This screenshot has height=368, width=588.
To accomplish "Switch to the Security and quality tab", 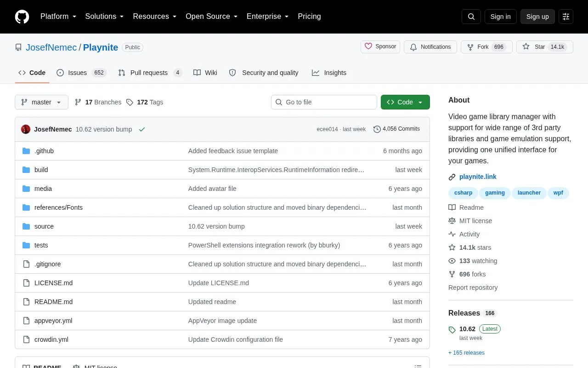I will pos(264,73).
